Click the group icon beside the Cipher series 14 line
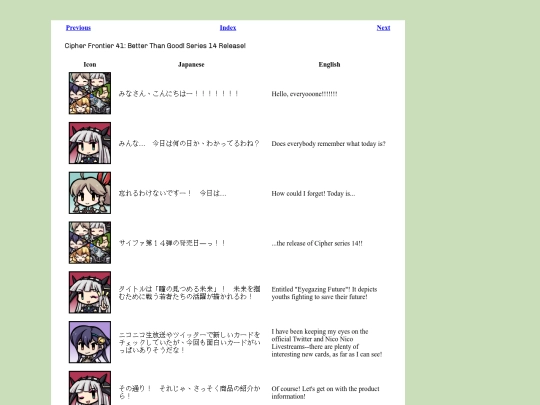 tap(90, 242)
